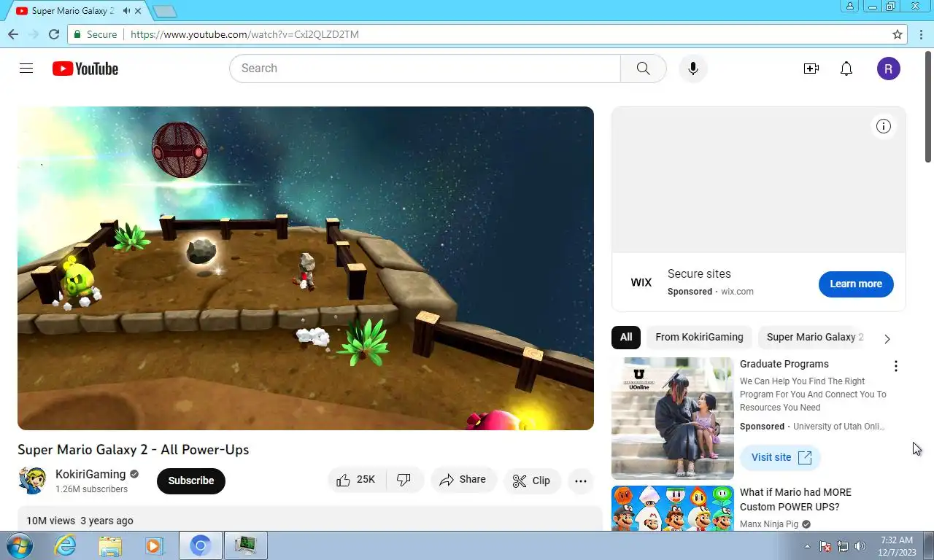The image size is (934, 560).
Task: Go to the YouTube home logo
Action: click(x=85, y=69)
